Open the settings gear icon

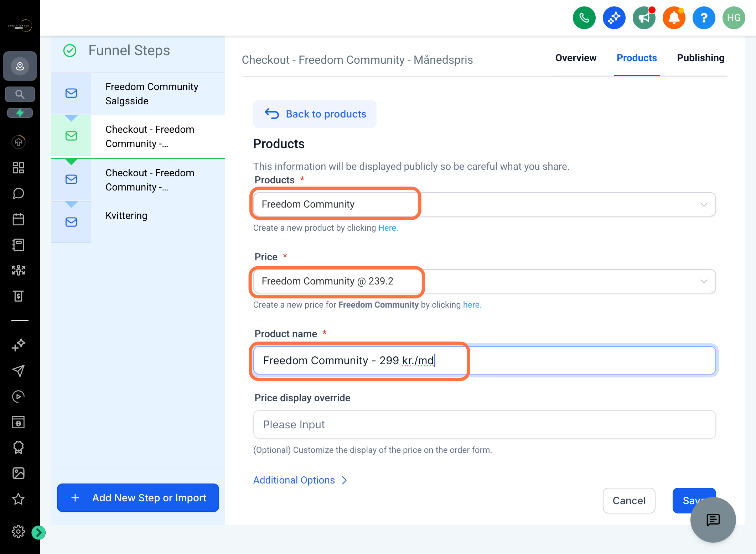19,532
